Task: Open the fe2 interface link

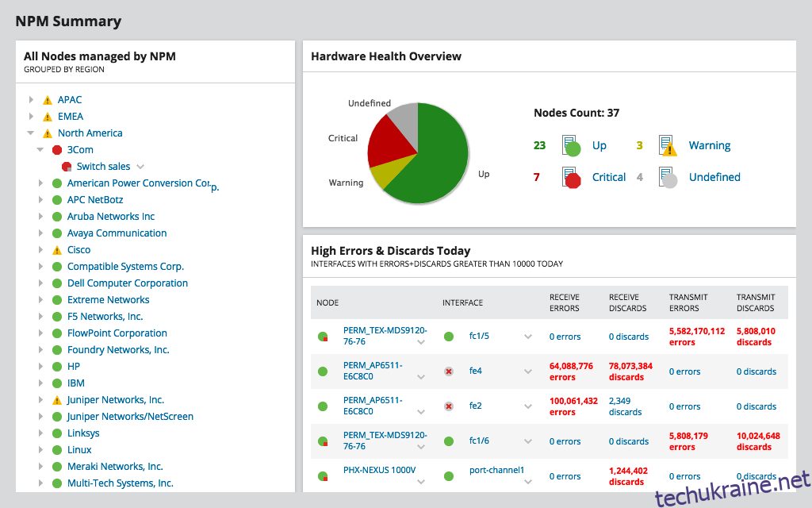Action: 476,406
